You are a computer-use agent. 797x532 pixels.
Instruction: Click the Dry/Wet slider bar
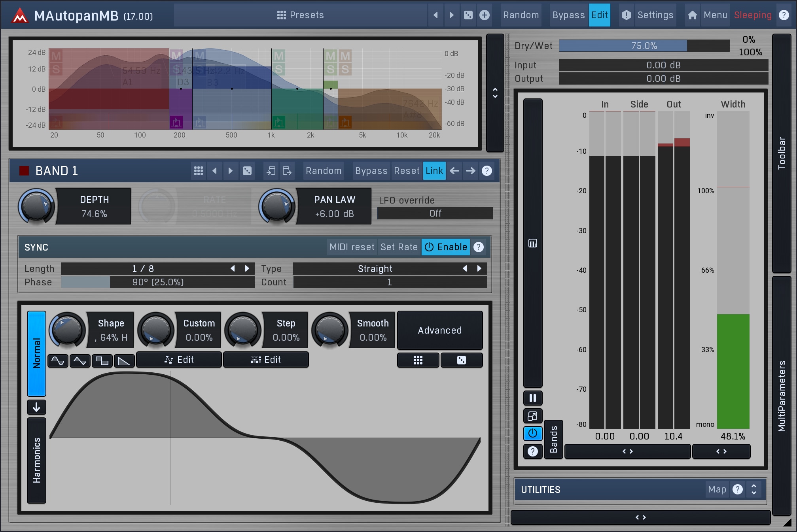[644, 46]
